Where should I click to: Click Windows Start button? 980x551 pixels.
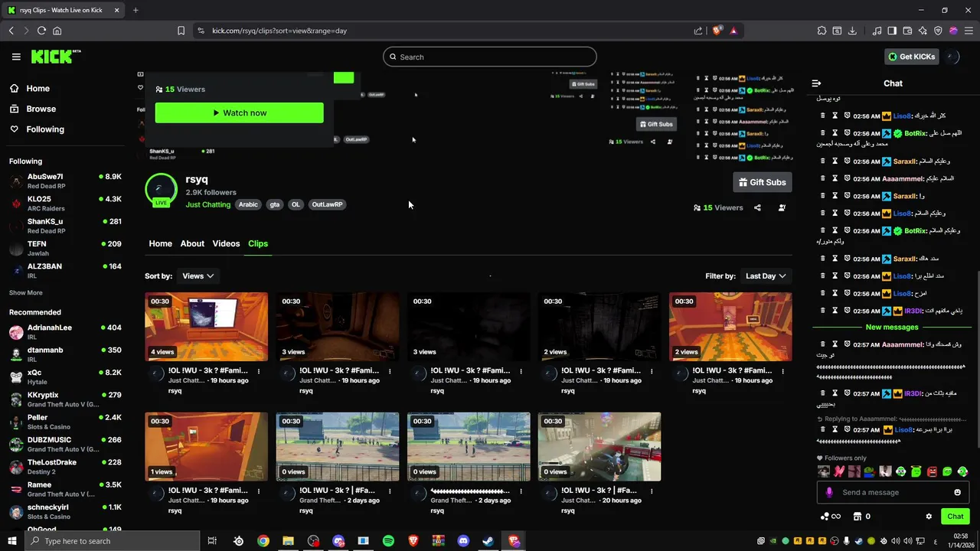pos(12,541)
